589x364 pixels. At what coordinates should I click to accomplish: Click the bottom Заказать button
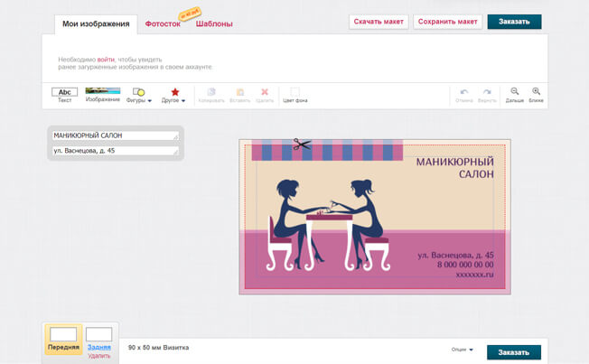pyautogui.click(x=514, y=352)
